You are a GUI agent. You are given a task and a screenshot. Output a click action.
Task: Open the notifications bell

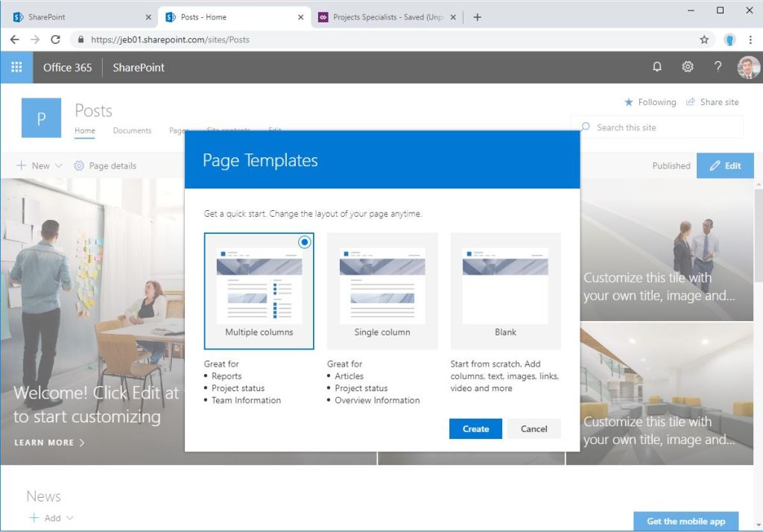pos(656,66)
